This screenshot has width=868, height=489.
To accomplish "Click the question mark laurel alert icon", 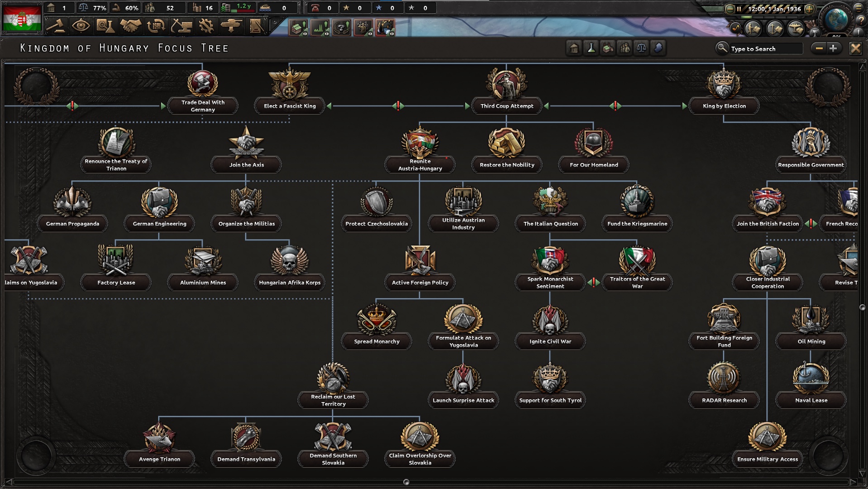I will (x=341, y=28).
